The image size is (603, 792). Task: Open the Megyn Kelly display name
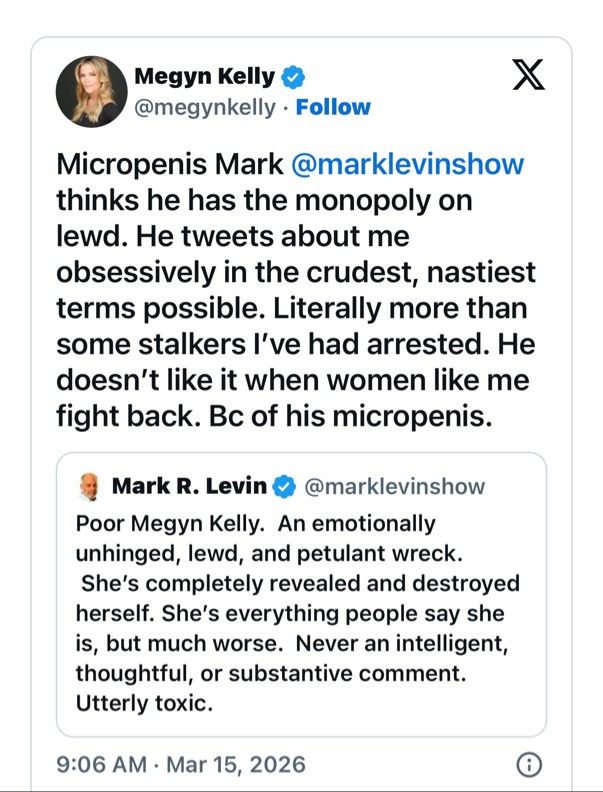[205, 76]
